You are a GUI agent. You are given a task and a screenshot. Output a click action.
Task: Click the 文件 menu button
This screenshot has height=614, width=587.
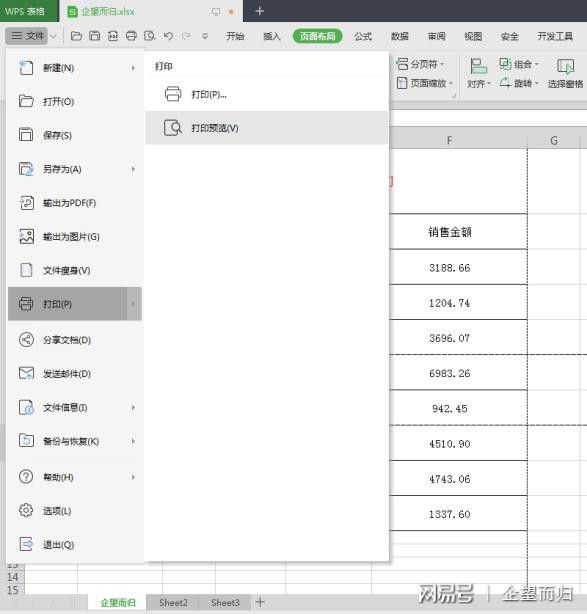click(27, 36)
